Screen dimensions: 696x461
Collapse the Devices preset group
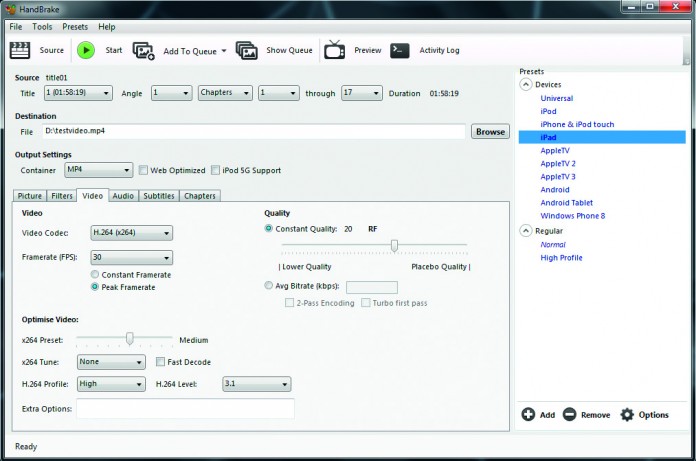526,85
